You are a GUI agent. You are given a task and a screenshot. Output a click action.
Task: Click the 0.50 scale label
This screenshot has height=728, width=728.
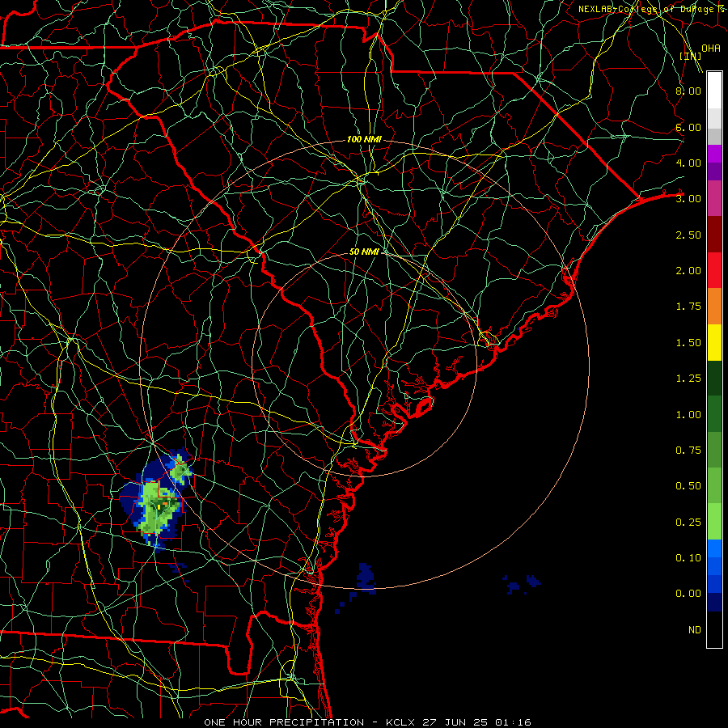[x=688, y=486]
